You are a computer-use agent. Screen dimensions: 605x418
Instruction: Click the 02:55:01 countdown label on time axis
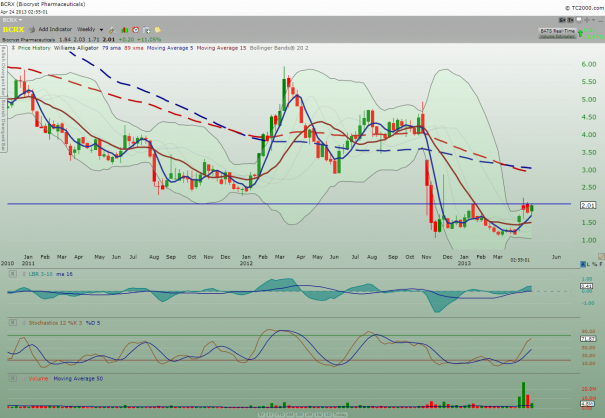pos(520,260)
